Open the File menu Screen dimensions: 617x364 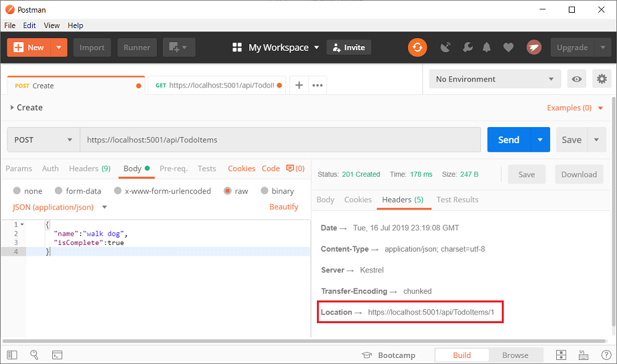10,25
